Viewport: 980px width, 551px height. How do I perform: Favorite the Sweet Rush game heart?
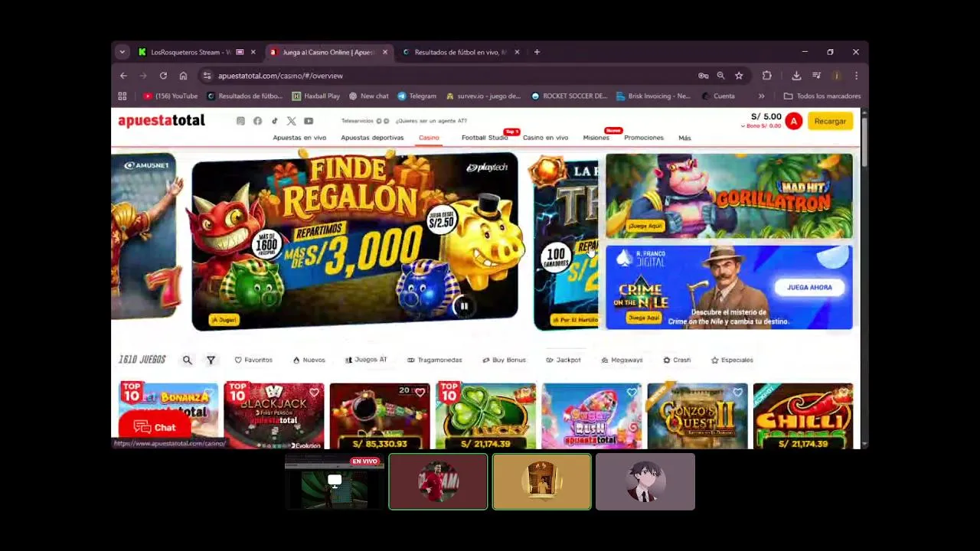click(x=632, y=393)
